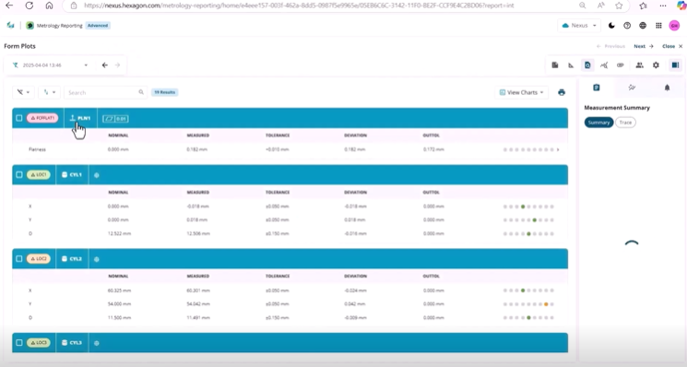The width and height of the screenshot is (687, 367).
Task: Expand the Flatness row chevron
Action: tap(558, 150)
